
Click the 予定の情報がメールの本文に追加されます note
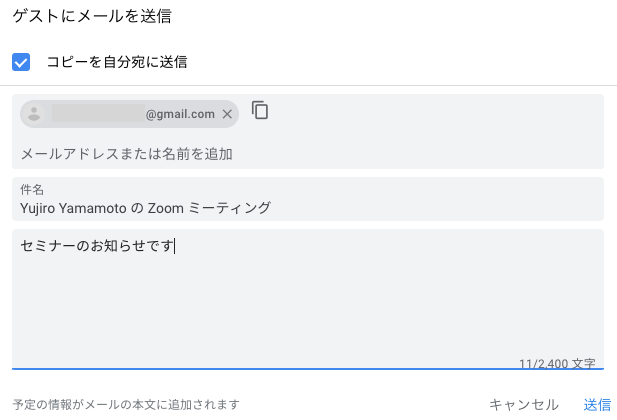[x=126, y=405]
